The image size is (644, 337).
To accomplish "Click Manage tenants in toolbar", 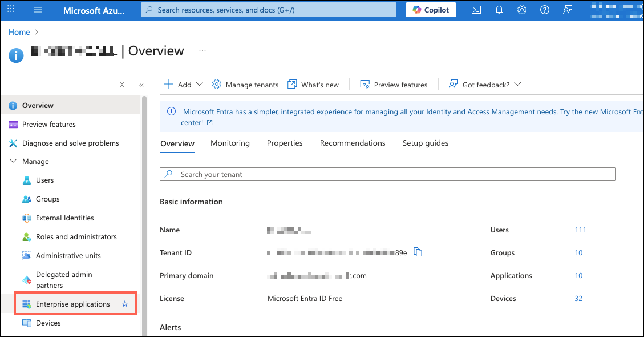I will (x=245, y=85).
